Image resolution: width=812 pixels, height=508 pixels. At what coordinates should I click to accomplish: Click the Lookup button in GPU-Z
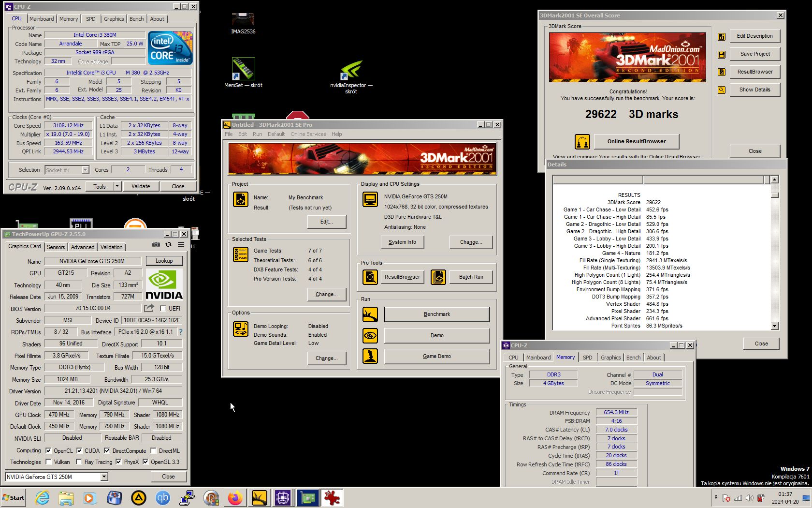pos(164,261)
